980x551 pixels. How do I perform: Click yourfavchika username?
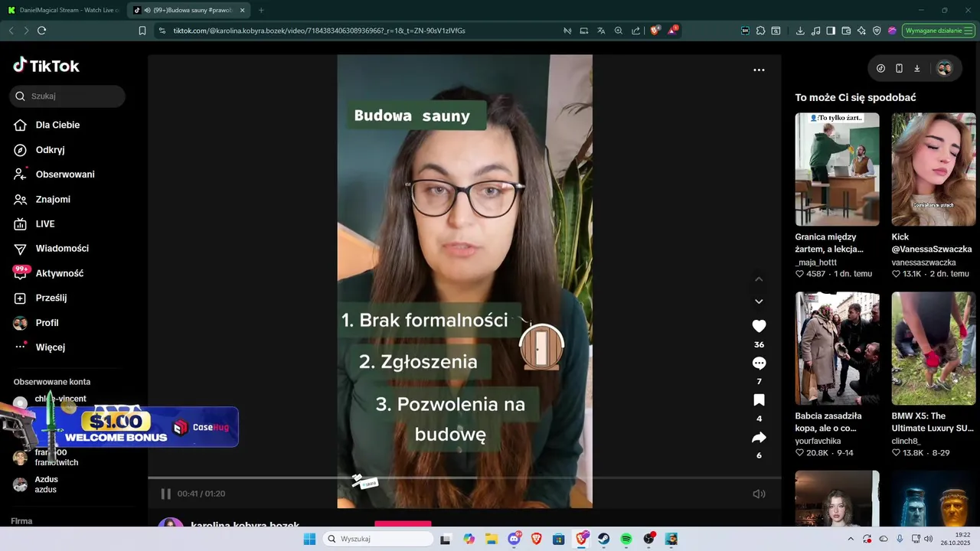pos(818,442)
